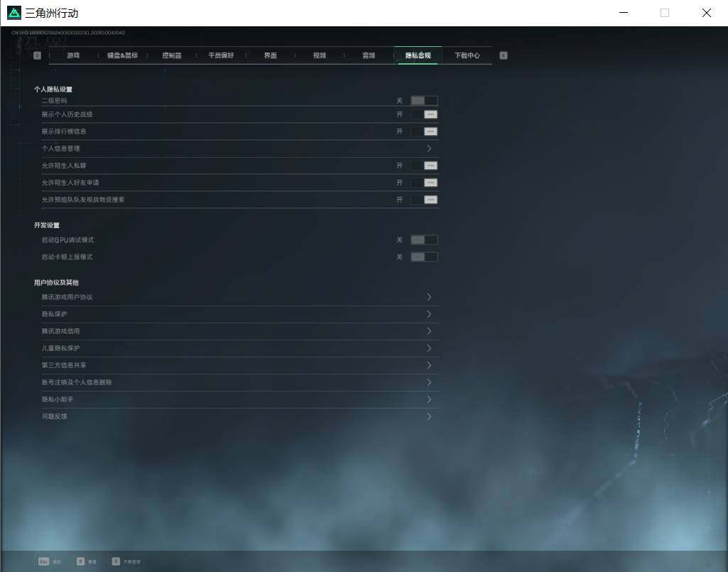
Task: Enable 启动卡顿上报模式 switch
Action: tap(424, 257)
